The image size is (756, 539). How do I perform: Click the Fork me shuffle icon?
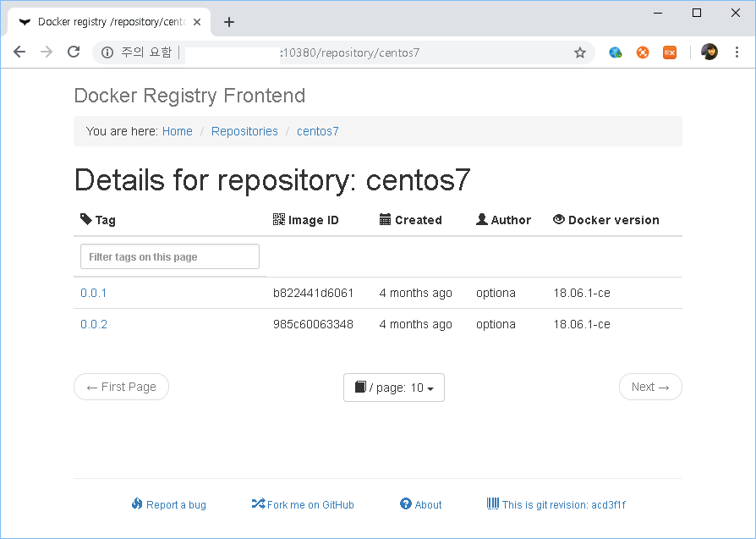[258, 503]
